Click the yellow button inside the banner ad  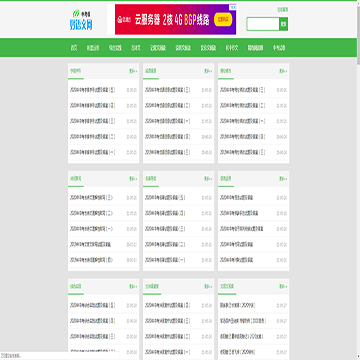223,20
